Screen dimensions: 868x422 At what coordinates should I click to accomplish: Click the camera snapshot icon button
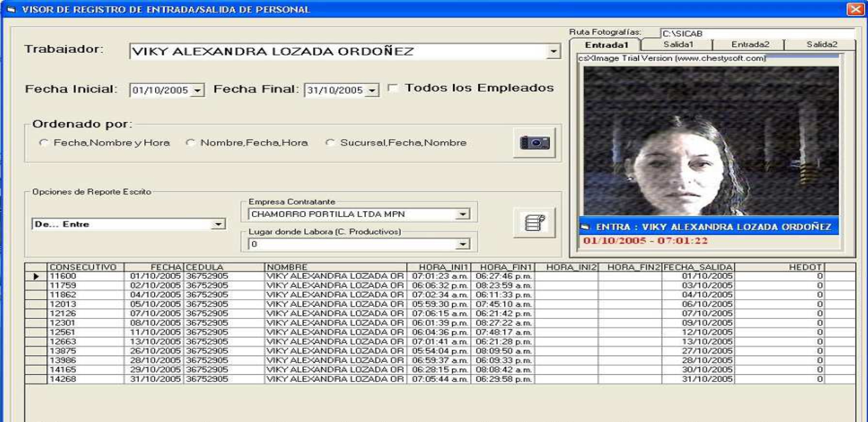point(534,142)
